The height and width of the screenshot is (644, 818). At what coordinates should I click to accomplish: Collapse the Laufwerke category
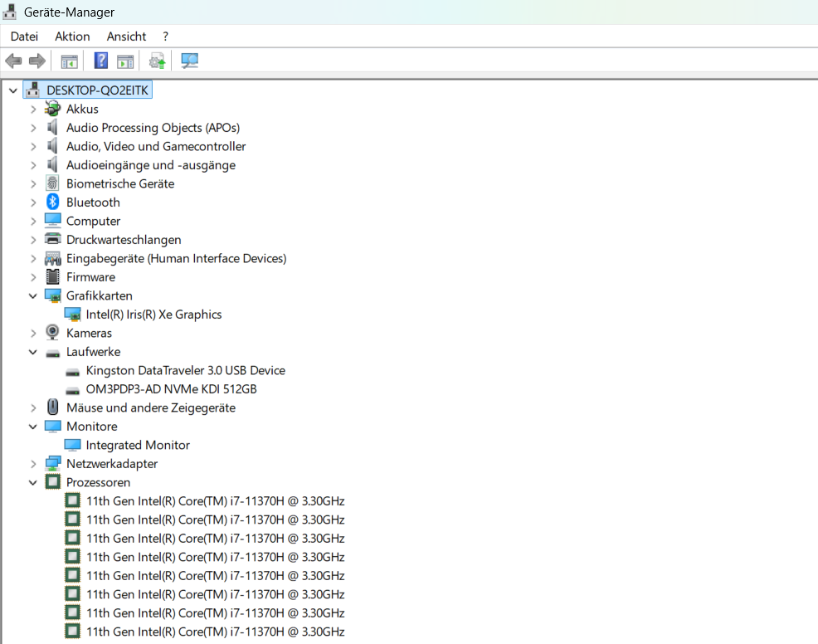tap(33, 352)
